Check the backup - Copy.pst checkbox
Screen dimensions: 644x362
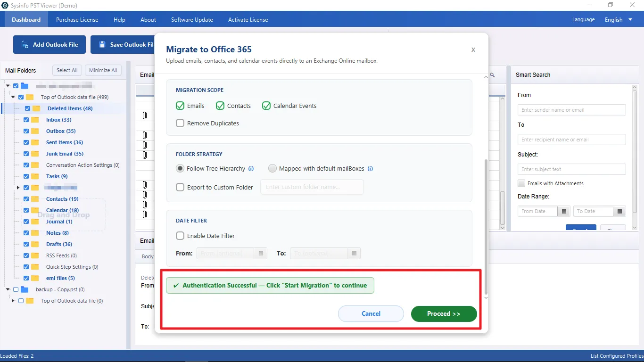[16, 289]
